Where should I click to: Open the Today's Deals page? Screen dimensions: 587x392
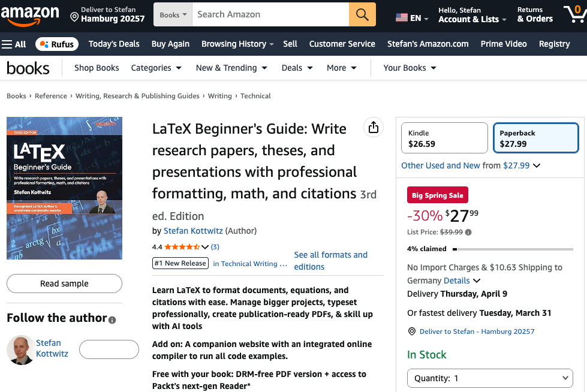point(114,44)
